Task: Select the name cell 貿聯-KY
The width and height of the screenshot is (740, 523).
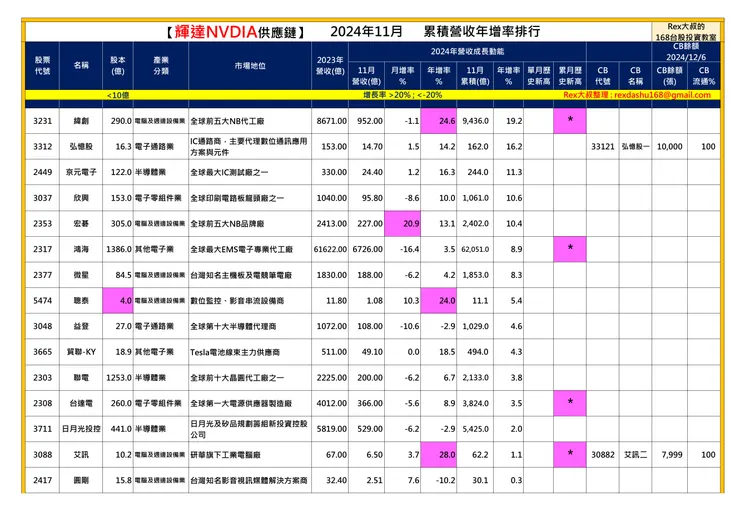Action: click(81, 352)
